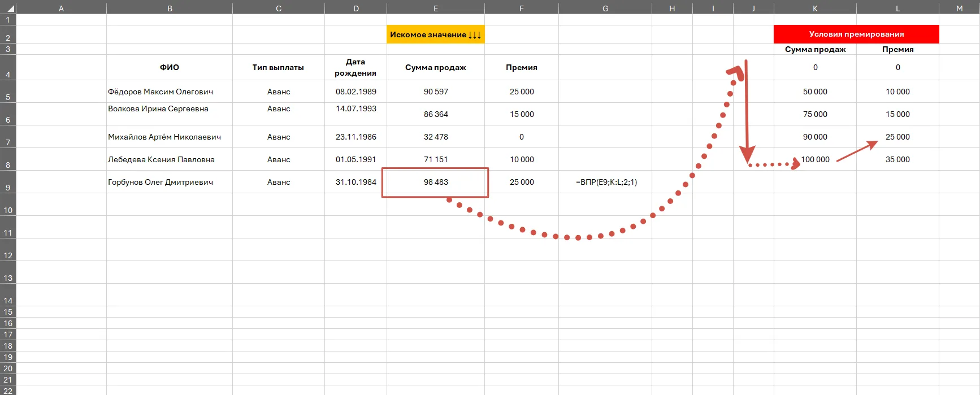The width and height of the screenshot is (980, 395).
Task: Click the yellow "Искомое значение" cell
Action: (x=436, y=34)
